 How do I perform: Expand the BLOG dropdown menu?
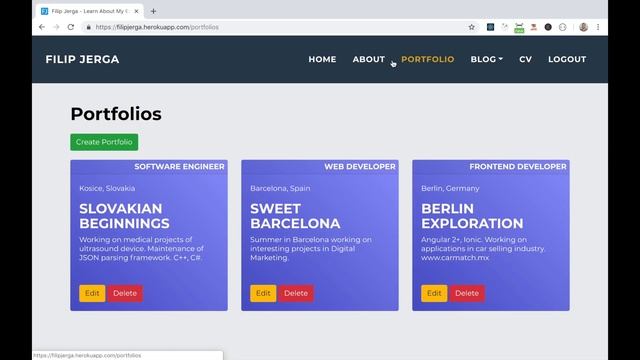click(487, 59)
